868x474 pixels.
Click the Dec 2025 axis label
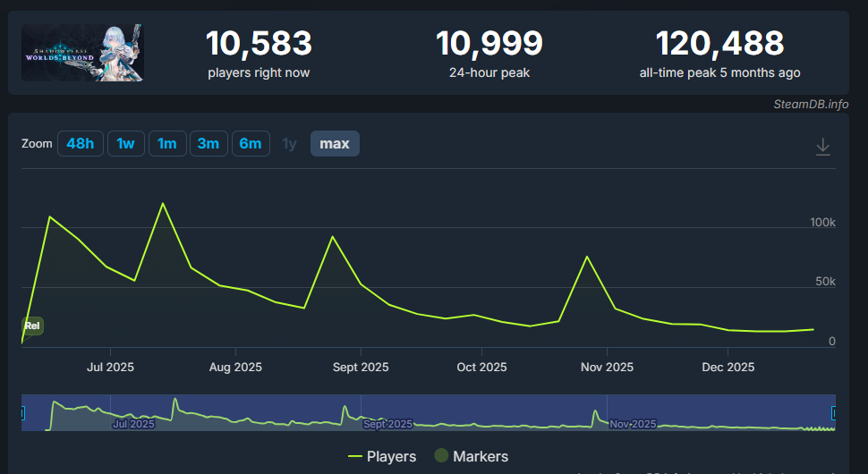point(728,368)
